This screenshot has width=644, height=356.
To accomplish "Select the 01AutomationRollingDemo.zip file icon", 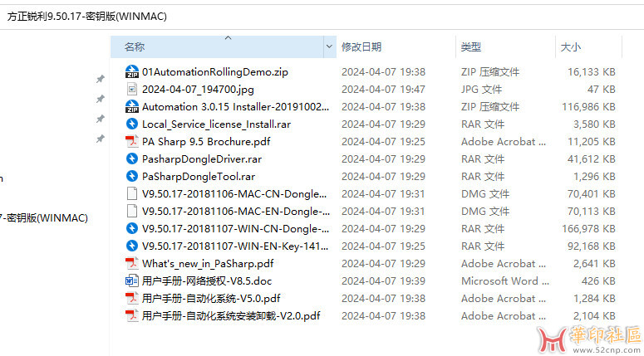I will pyautogui.click(x=132, y=71).
